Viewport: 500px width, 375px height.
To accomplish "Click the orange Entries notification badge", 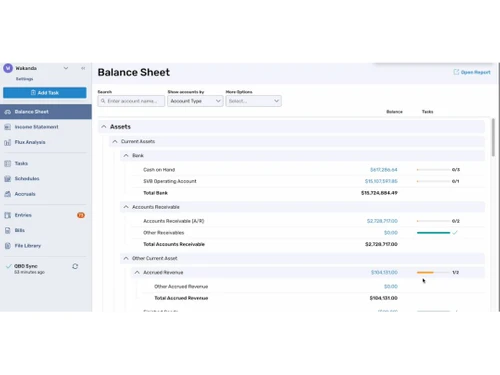I will pyautogui.click(x=81, y=215).
